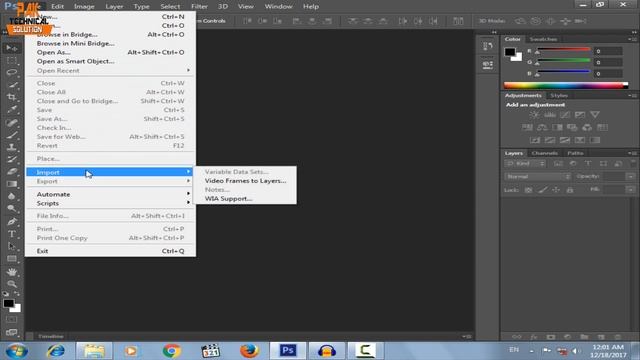Click the foreground color swatch in toolbox
640x360 pixels.
9,303
